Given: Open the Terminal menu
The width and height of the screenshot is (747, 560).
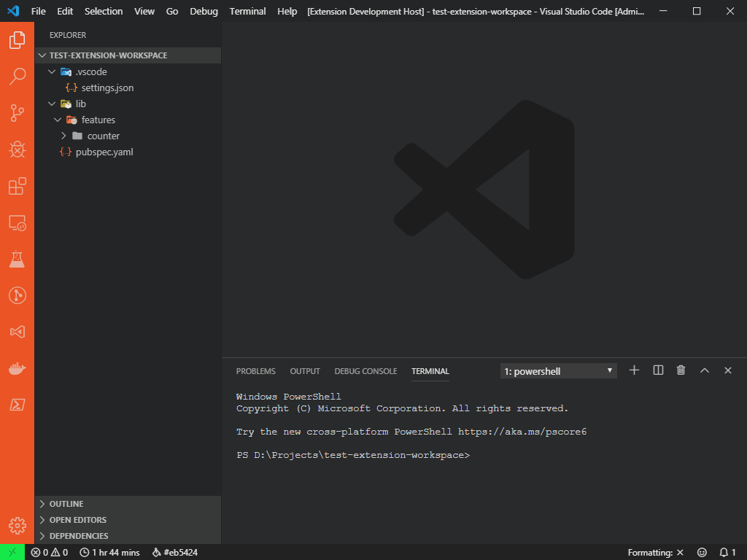Looking at the screenshot, I should click(x=248, y=11).
